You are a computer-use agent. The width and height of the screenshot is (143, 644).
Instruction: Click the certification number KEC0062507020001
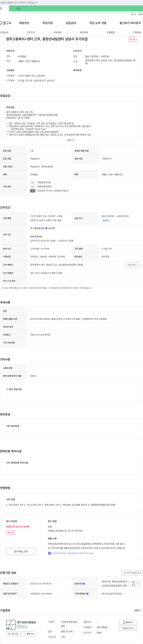click(112, 594)
